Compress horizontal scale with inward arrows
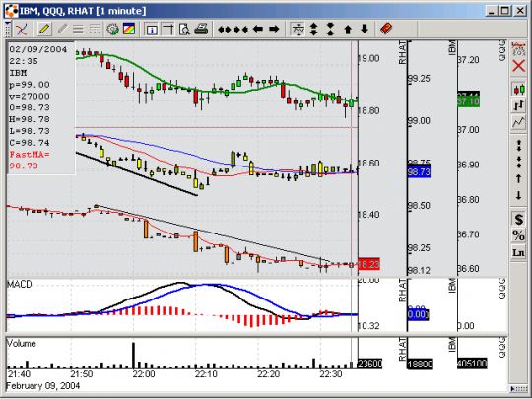Viewport: 532px width, 399px height. tap(241, 30)
